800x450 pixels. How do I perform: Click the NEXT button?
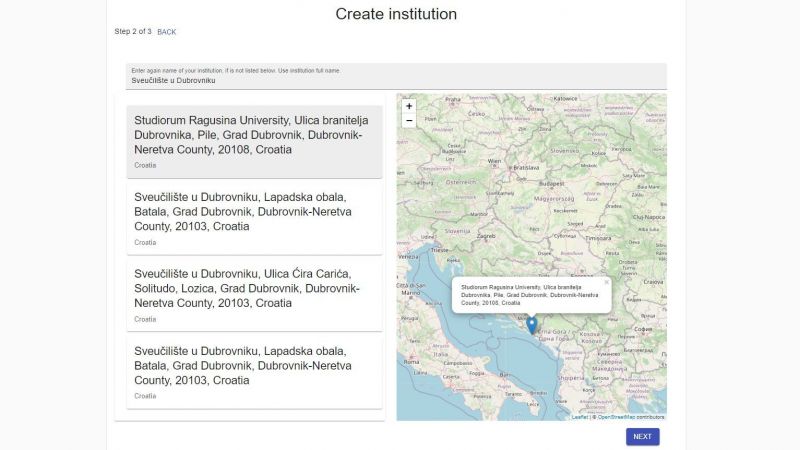point(642,436)
